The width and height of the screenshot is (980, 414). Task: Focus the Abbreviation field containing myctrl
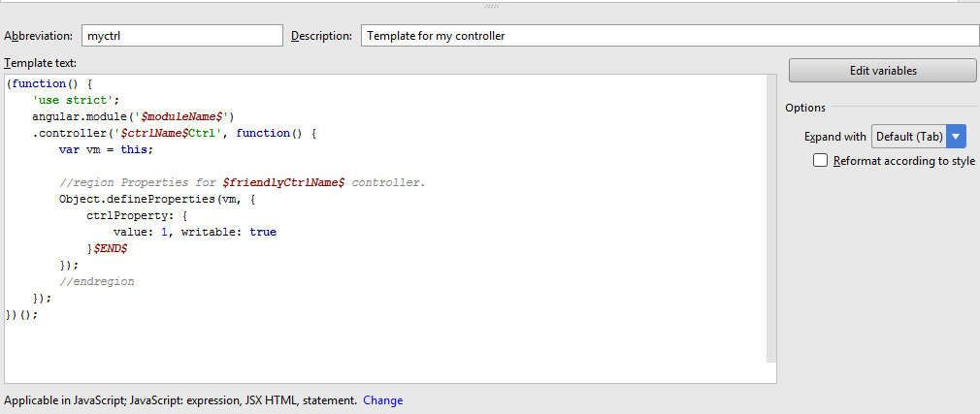[181, 36]
